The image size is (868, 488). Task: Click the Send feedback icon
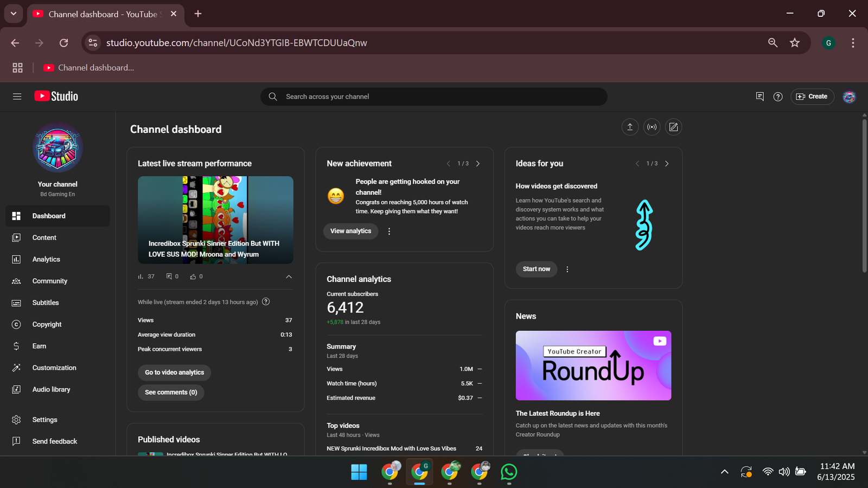click(x=16, y=441)
